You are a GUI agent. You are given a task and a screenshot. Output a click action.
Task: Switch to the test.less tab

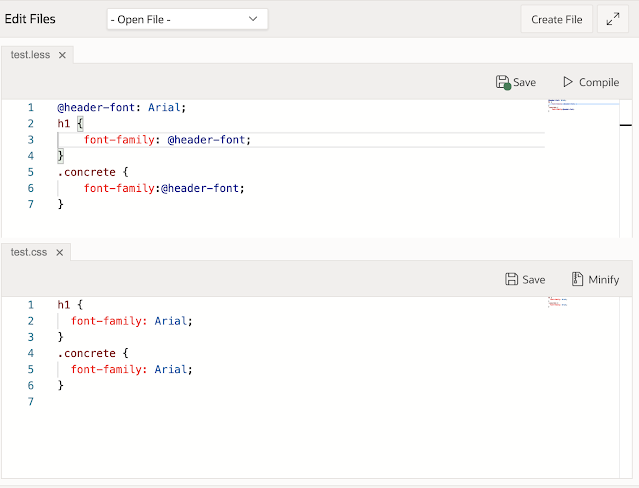click(31, 55)
